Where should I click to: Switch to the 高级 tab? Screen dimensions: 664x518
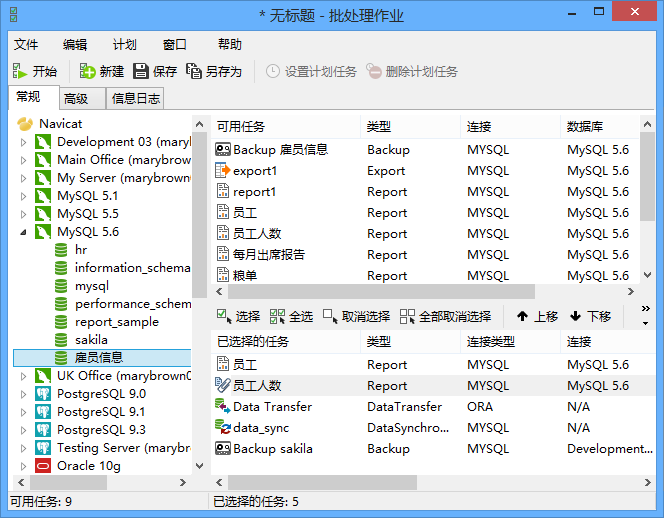point(82,99)
